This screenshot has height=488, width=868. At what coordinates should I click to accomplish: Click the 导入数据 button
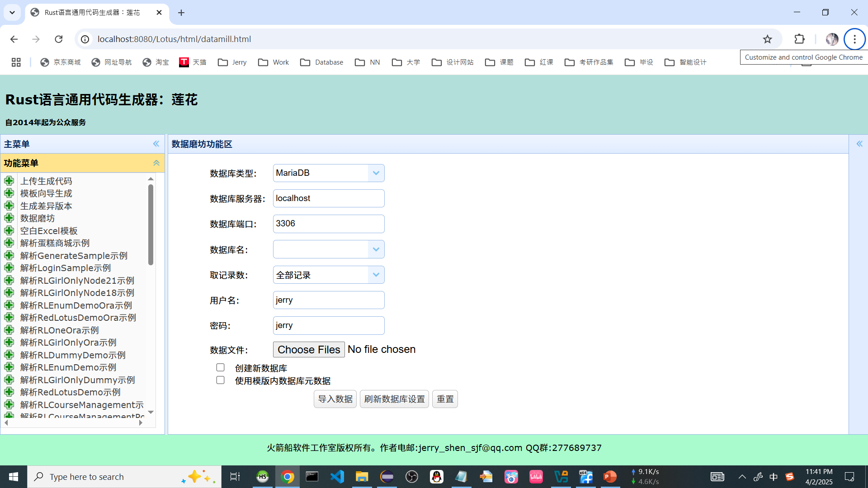(x=335, y=399)
